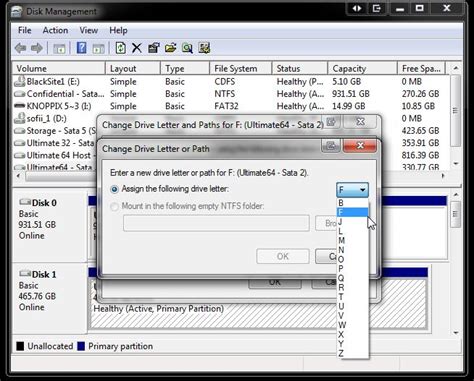
Task: Open the File menu
Action: point(25,30)
